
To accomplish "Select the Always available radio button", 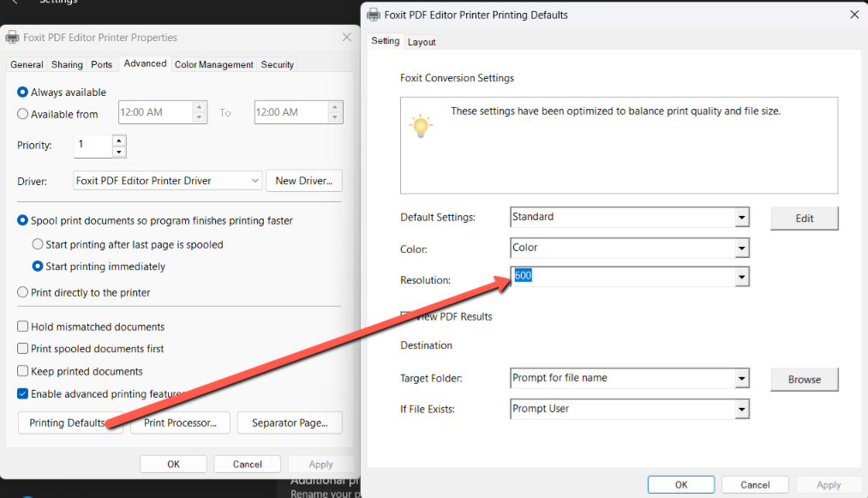I will click(23, 93).
